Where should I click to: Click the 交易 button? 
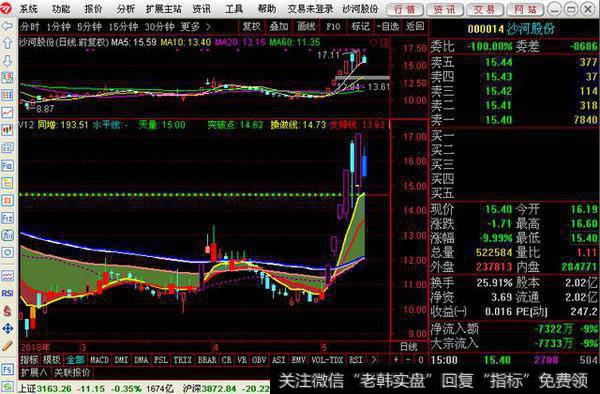pyautogui.click(x=484, y=9)
